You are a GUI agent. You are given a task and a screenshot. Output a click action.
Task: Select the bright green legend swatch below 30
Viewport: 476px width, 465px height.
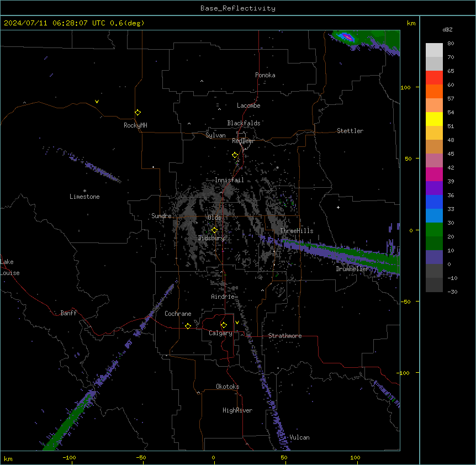pyautogui.click(x=434, y=230)
